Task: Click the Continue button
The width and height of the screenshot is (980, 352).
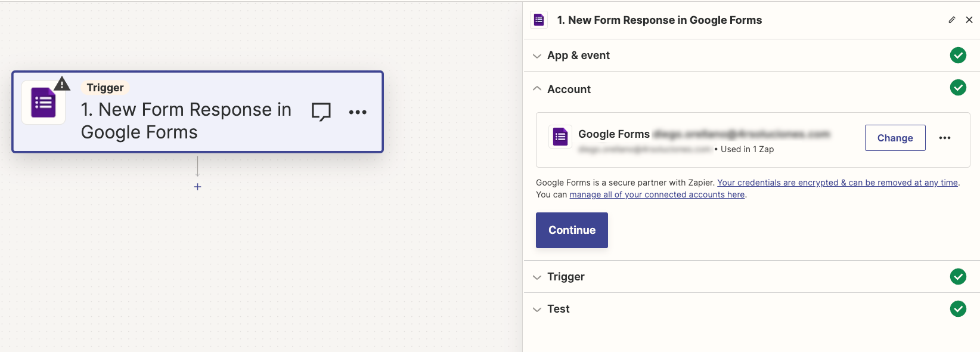Action: click(x=572, y=230)
